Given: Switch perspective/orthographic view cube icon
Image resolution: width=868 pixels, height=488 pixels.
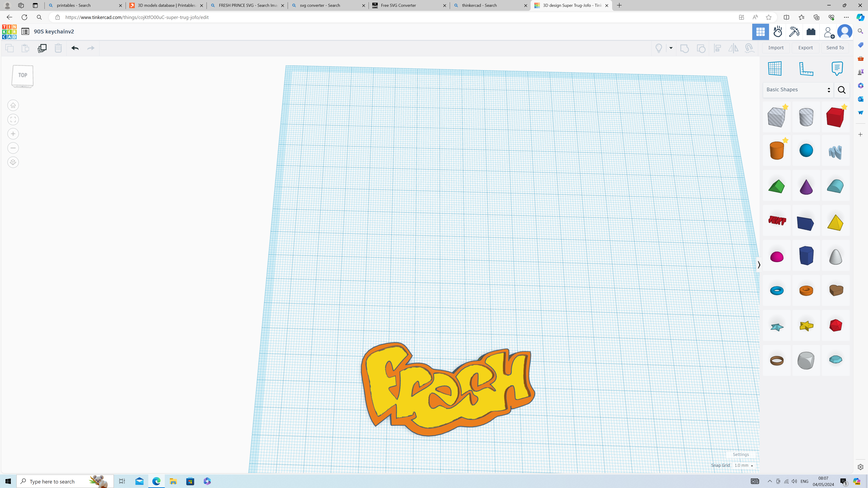Looking at the screenshot, I should [x=13, y=162].
